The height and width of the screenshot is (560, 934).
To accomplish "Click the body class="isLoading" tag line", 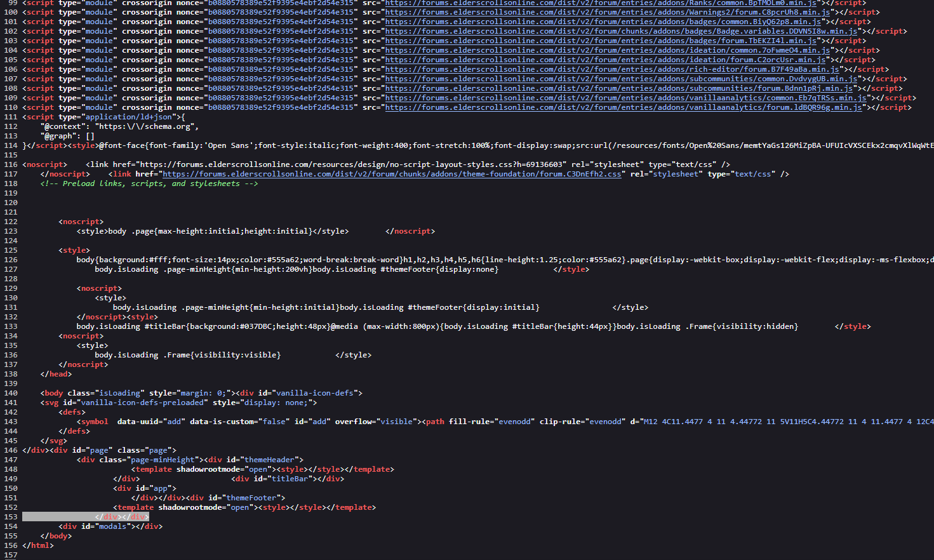I will 201,393.
